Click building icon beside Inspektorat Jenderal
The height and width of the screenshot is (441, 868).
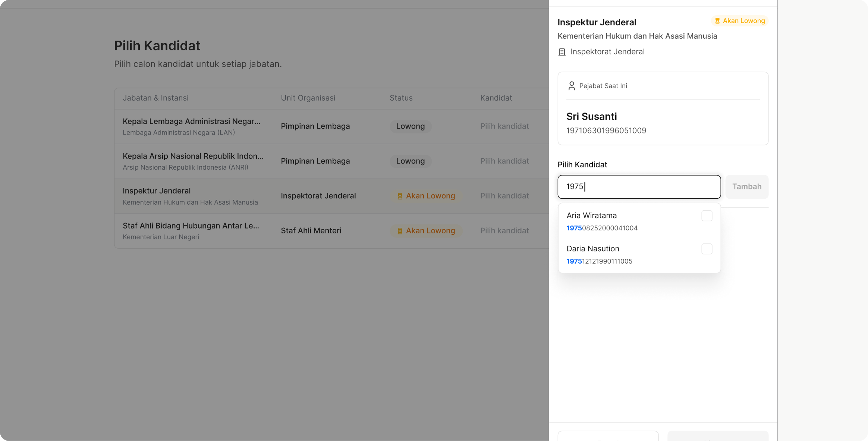tap(562, 52)
